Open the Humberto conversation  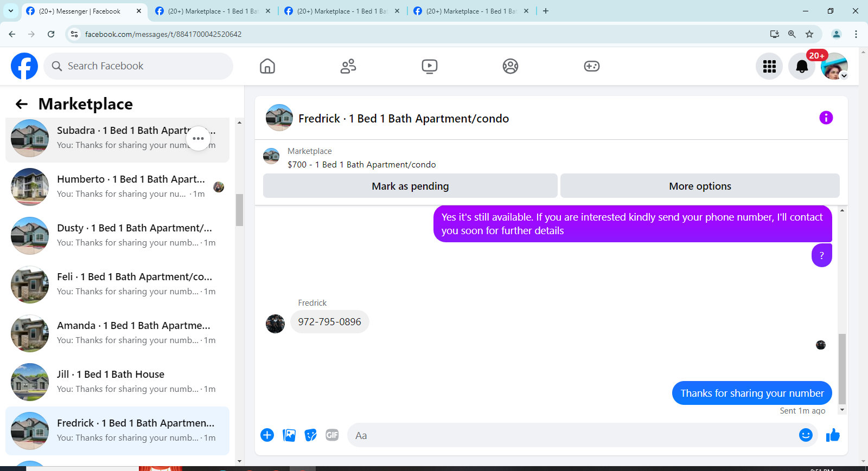117,187
